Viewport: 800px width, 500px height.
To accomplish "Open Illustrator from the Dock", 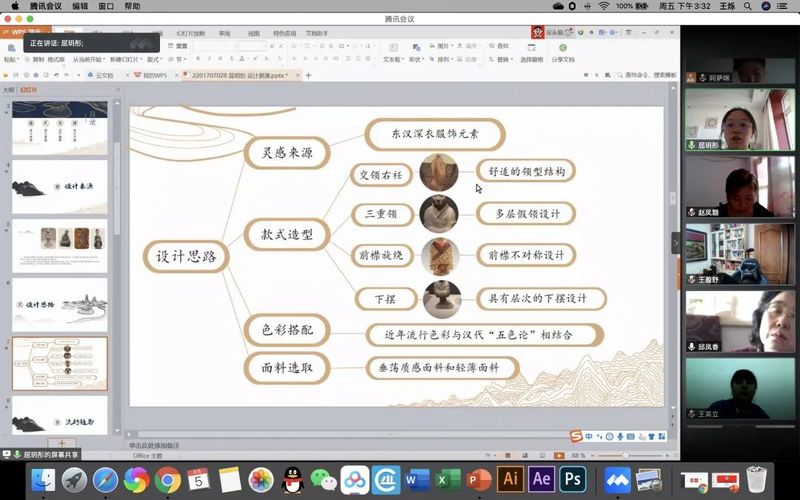I will coord(510,479).
